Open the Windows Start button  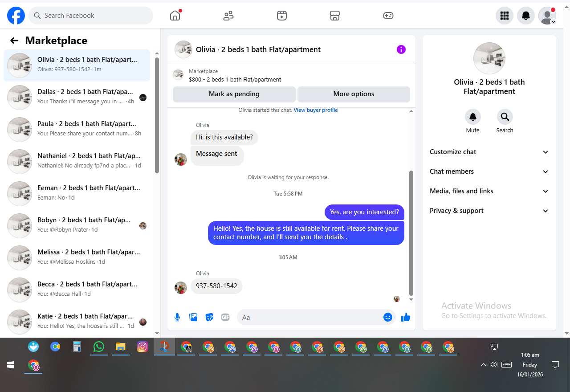[11, 365]
